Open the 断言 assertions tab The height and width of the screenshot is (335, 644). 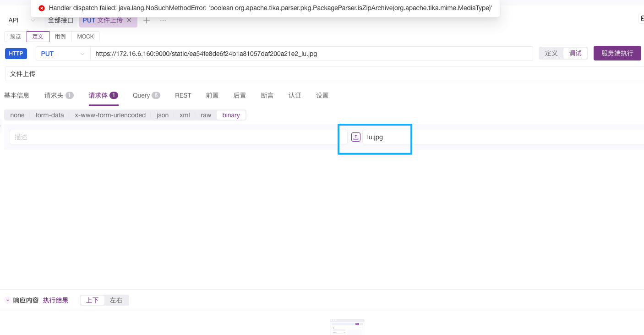[267, 95]
